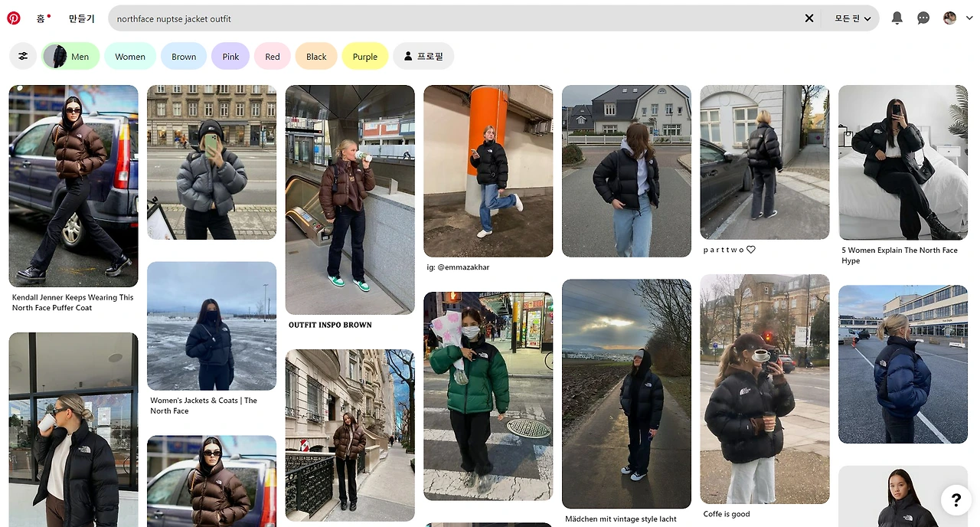980x527 pixels.
Task: Open grey puffer mirror selfie pin
Action: click(211, 162)
